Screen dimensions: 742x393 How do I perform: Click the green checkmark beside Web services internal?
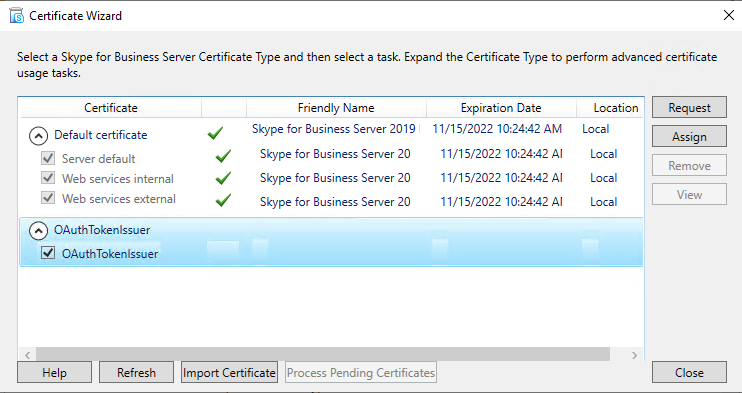[x=223, y=178]
